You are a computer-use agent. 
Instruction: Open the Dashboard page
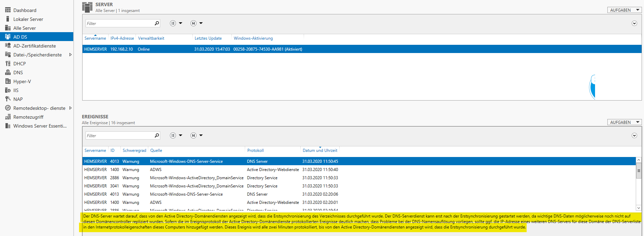pos(25,10)
